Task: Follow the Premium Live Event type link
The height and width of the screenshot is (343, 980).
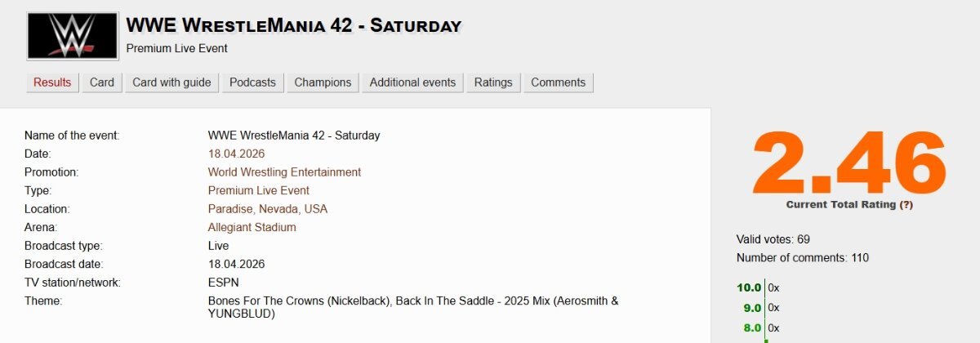Action: tap(258, 190)
